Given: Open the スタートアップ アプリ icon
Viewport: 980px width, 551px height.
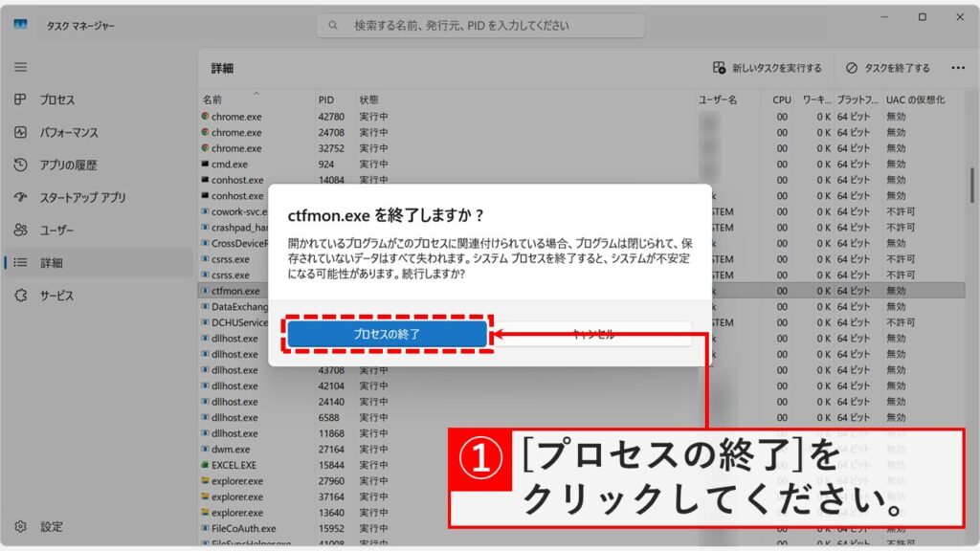Looking at the screenshot, I should click(21, 197).
